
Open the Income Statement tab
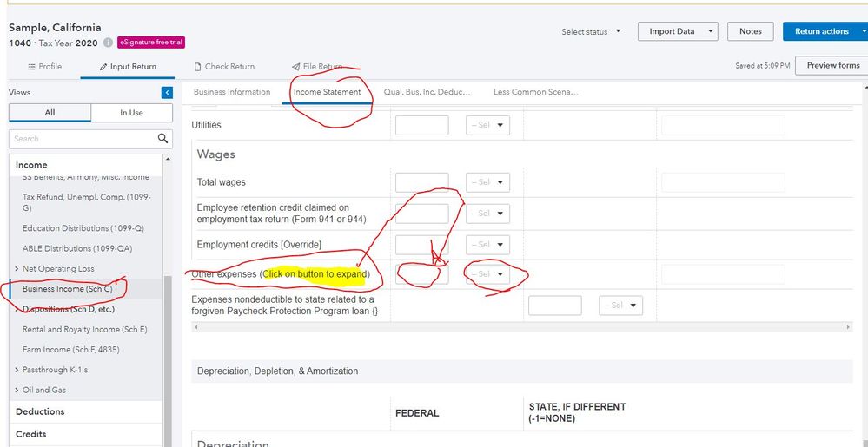pyautogui.click(x=327, y=92)
